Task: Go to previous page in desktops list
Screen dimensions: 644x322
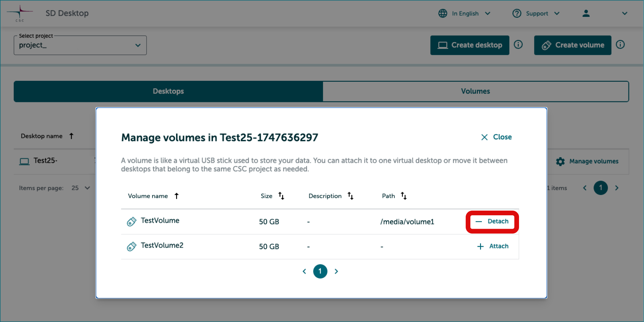Action: (585, 188)
